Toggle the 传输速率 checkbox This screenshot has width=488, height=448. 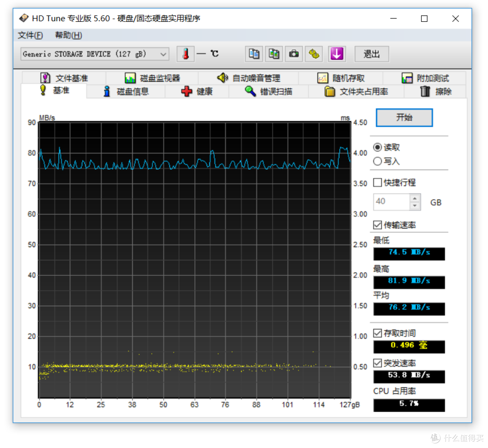coord(377,225)
